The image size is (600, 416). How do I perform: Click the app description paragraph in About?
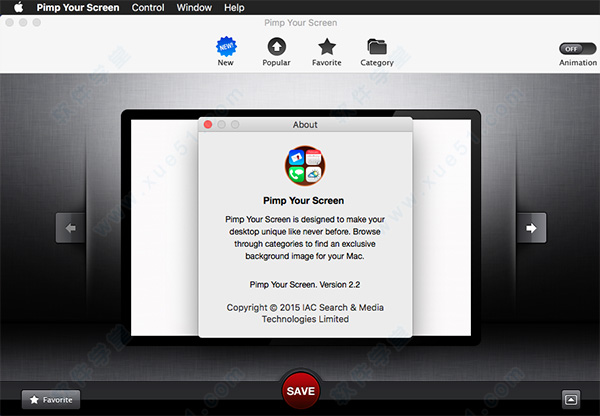(x=305, y=238)
